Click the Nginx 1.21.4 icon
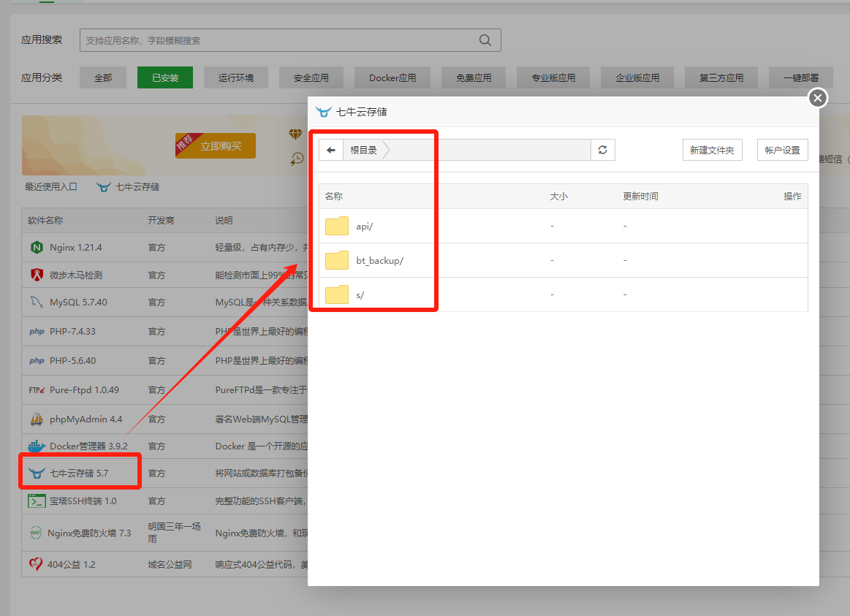This screenshot has width=850, height=616. (37, 248)
